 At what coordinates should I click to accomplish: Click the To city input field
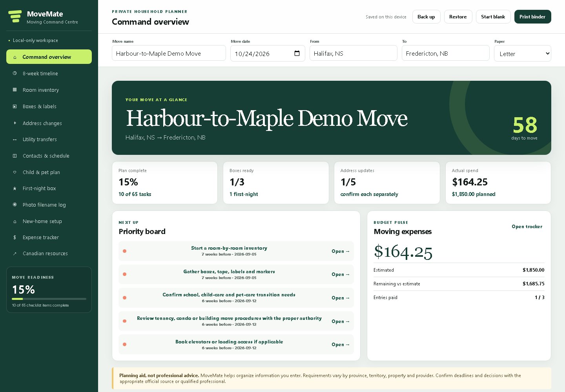(445, 53)
